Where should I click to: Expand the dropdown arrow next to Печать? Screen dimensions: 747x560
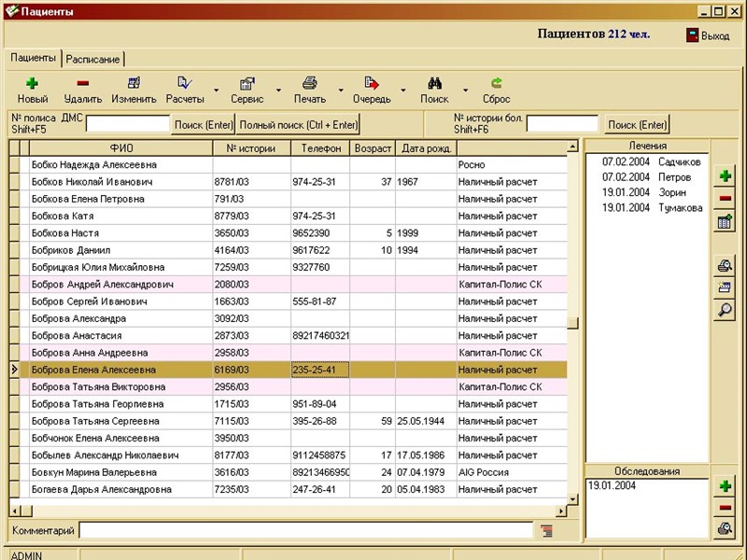tap(341, 90)
